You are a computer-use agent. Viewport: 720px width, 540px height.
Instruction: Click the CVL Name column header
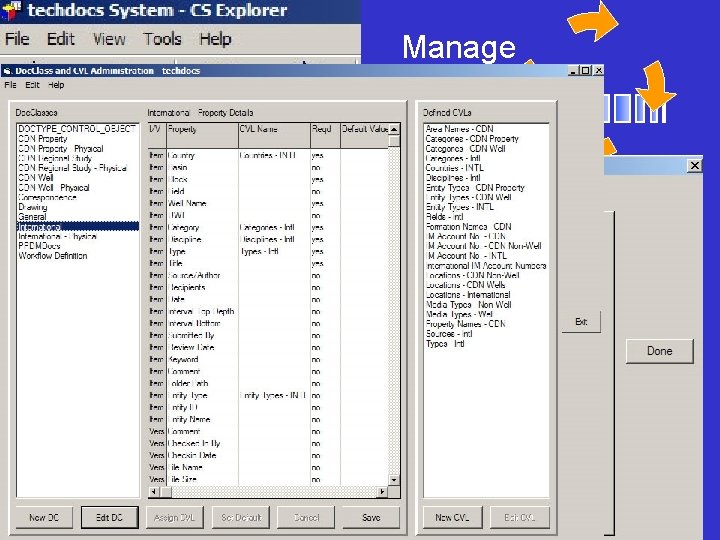274,135
